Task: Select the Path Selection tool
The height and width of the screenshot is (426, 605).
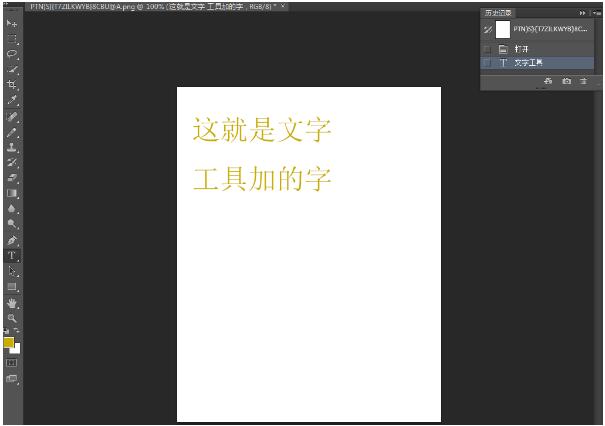Action: pyautogui.click(x=12, y=271)
